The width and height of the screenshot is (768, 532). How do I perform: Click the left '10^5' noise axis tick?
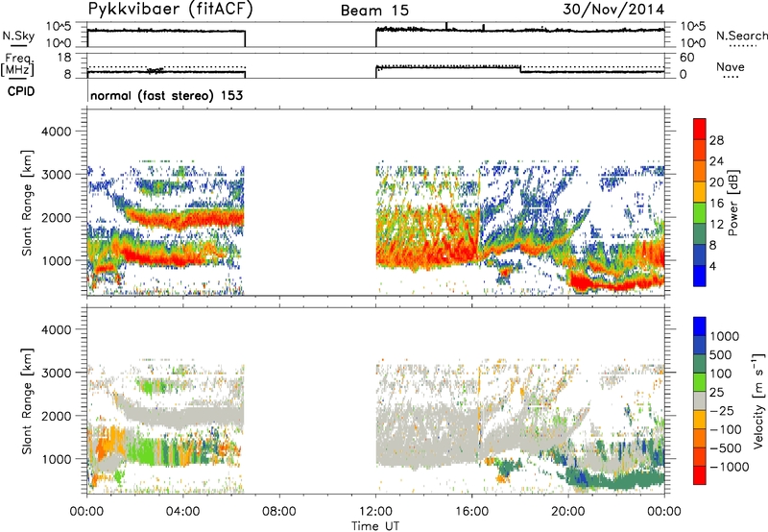(59, 27)
